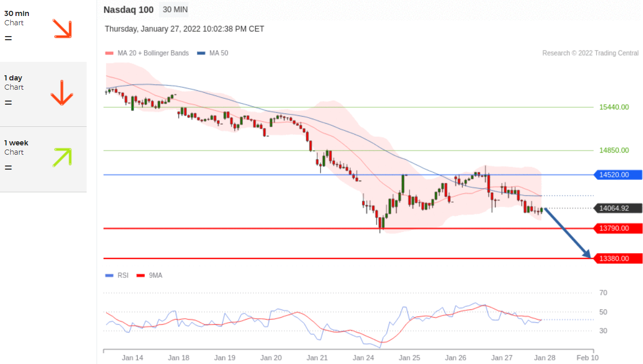Screen dimensions: 643x364
Task: Click the 13790.00 red support label
Action: pyautogui.click(x=618, y=228)
